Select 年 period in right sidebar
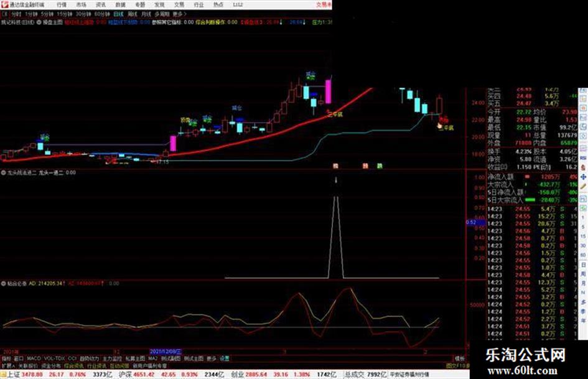 pos(583,321)
